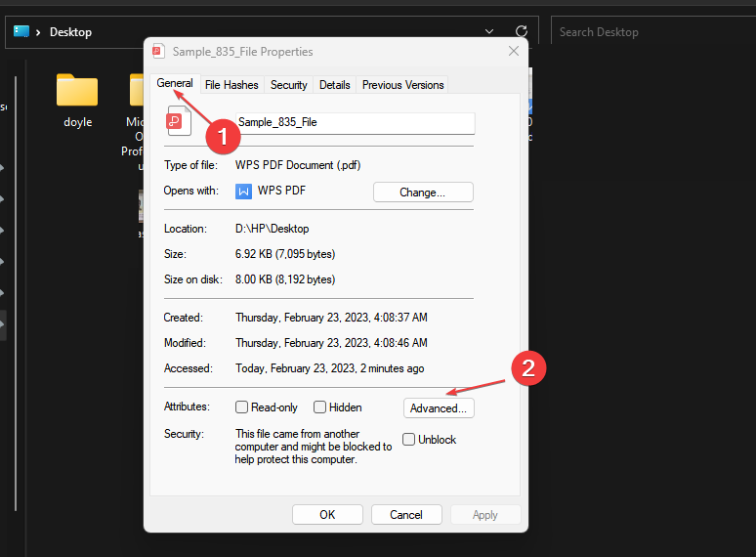
Task: Click the Search Desktop box
Action: pyautogui.click(x=652, y=32)
